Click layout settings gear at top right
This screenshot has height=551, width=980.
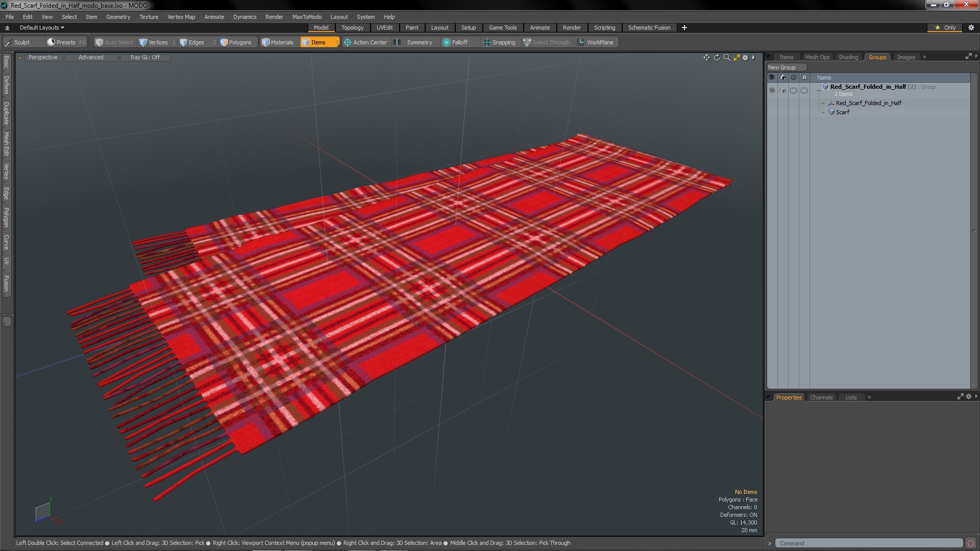point(971,28)
